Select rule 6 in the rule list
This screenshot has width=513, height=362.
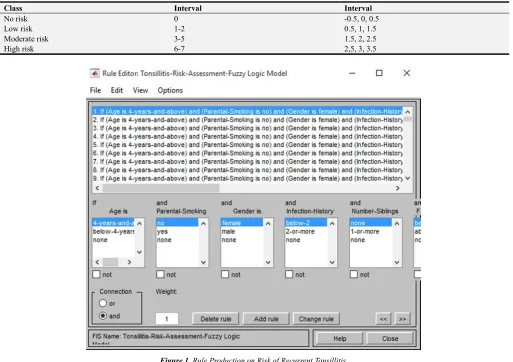[x=248, y=153]
